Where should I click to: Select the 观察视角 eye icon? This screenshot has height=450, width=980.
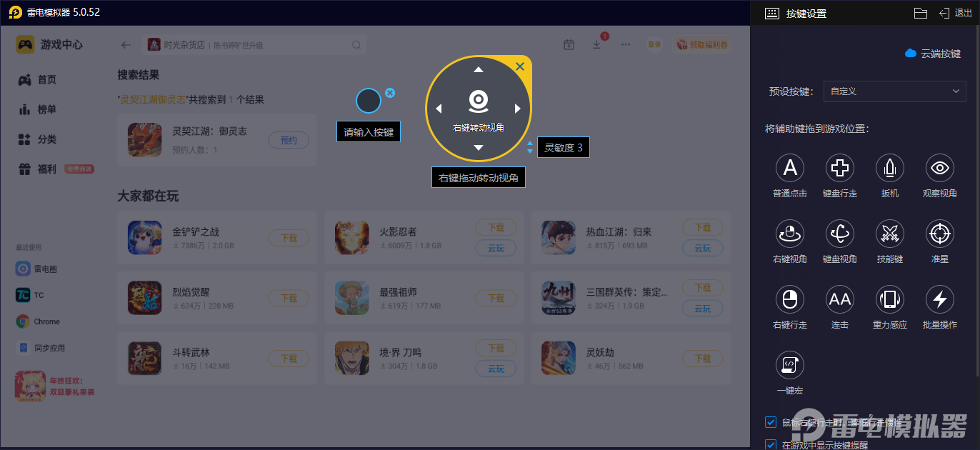tap(940, 168)
